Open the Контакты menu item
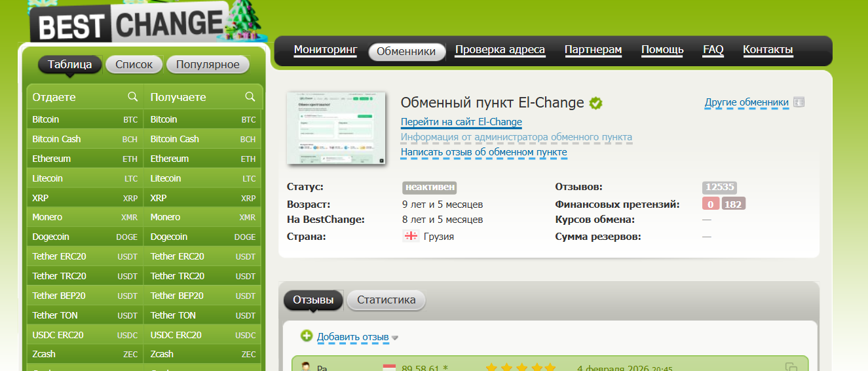868x371 pixels. [x=768, y=50]
